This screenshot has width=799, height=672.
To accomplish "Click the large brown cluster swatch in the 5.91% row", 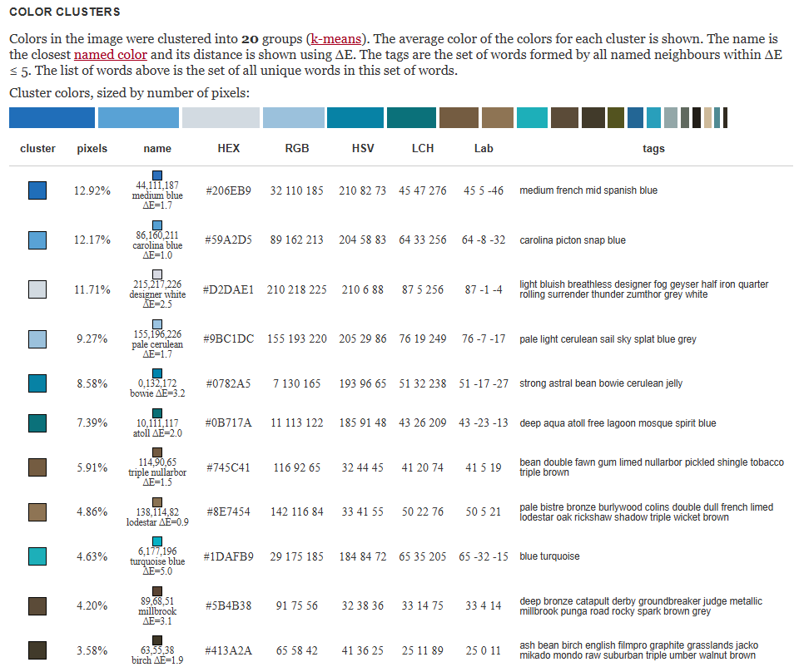I will 37,467.
